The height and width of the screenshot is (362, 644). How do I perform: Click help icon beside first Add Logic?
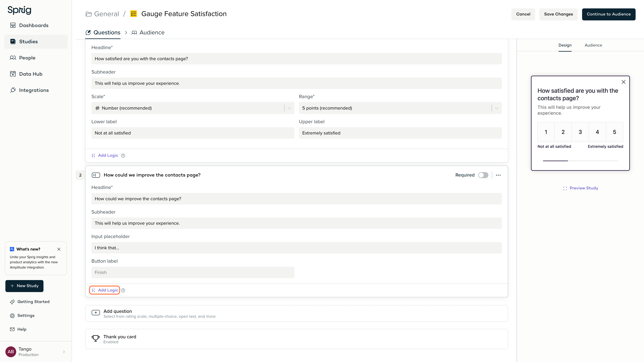click(123, 156)
